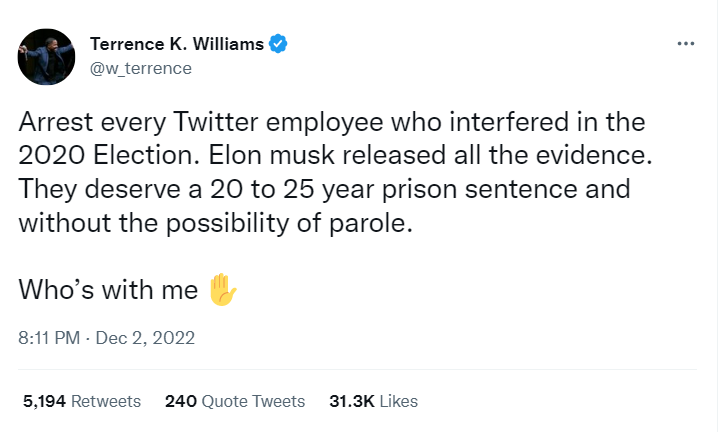Show the Likes label link

[399, 401]
